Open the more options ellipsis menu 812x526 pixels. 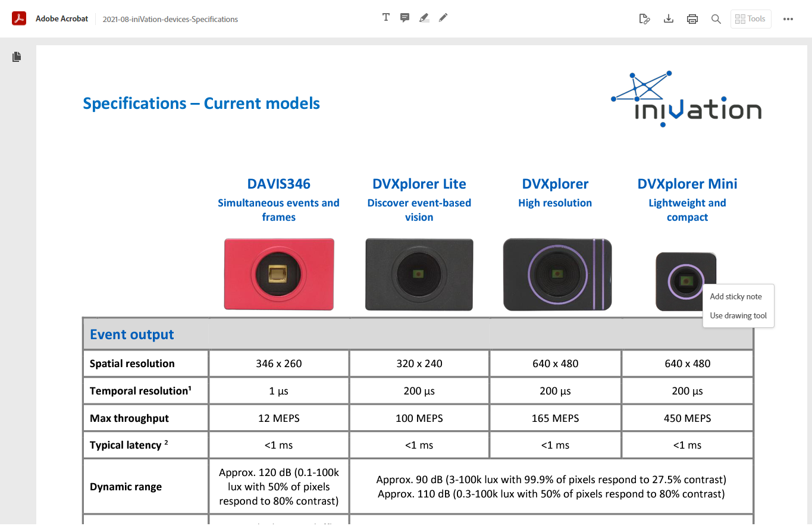coord(788,19)
